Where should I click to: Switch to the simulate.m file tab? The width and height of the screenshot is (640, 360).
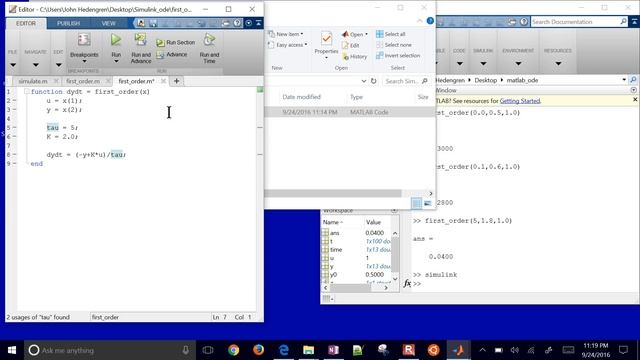pos(33,81)
